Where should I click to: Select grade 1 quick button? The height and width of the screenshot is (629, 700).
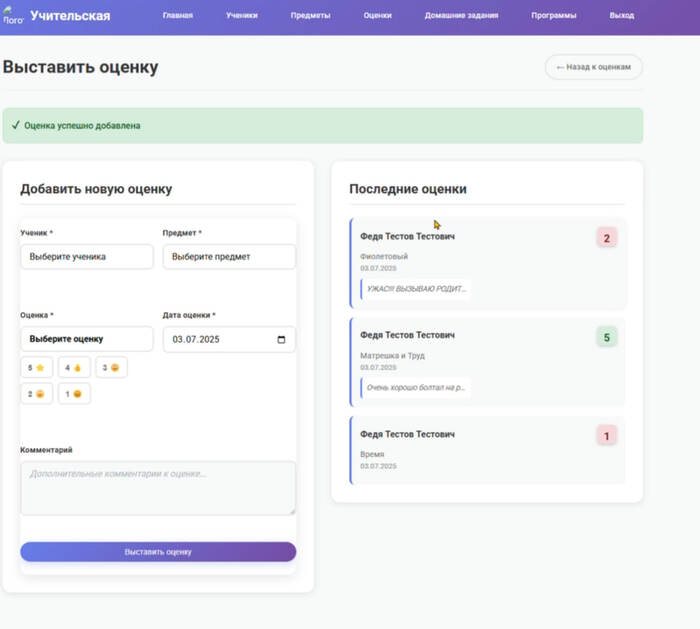point(74,394)
